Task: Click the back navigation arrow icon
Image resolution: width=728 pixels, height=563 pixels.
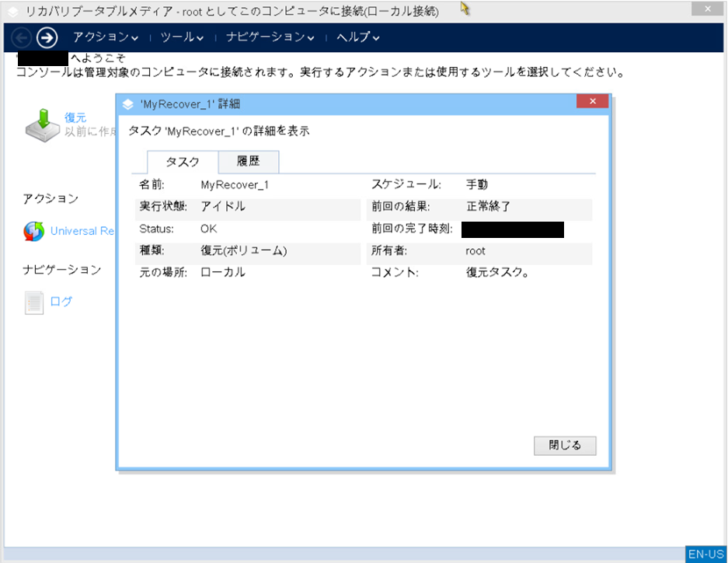Action: tap(23, 37)
